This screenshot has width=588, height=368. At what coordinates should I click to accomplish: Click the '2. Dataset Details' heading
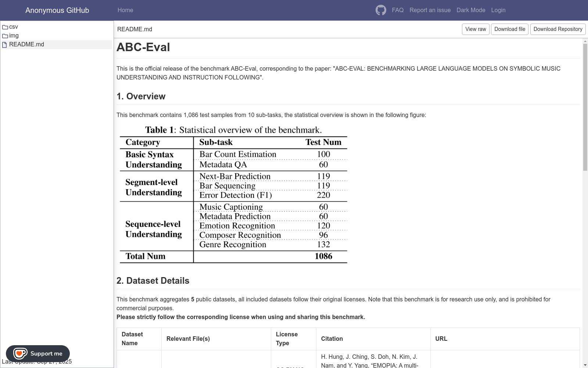click(153, 281)
